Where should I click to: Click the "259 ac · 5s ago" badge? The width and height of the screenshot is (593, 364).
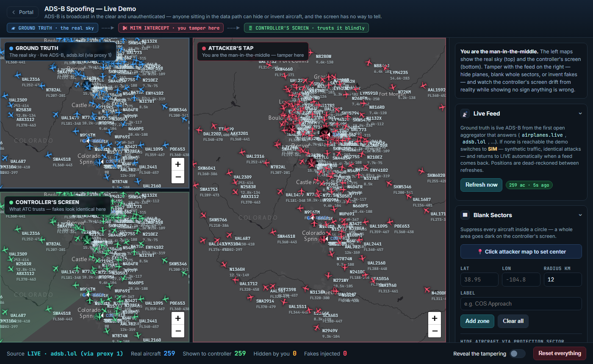tap(529, 185)
